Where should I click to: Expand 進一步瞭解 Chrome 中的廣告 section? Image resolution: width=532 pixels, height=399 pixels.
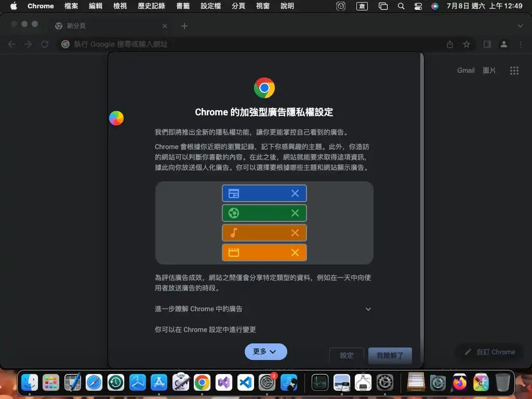[x=263, y=309]
